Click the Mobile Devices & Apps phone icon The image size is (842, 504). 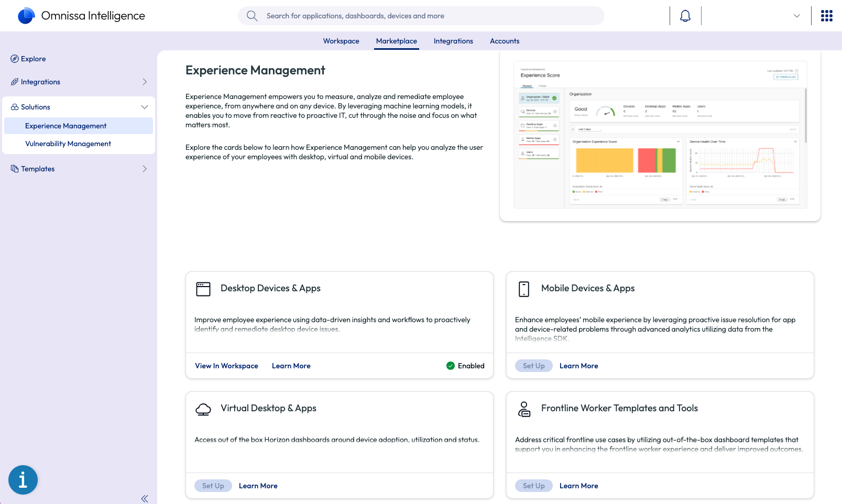tap(524, 289)
